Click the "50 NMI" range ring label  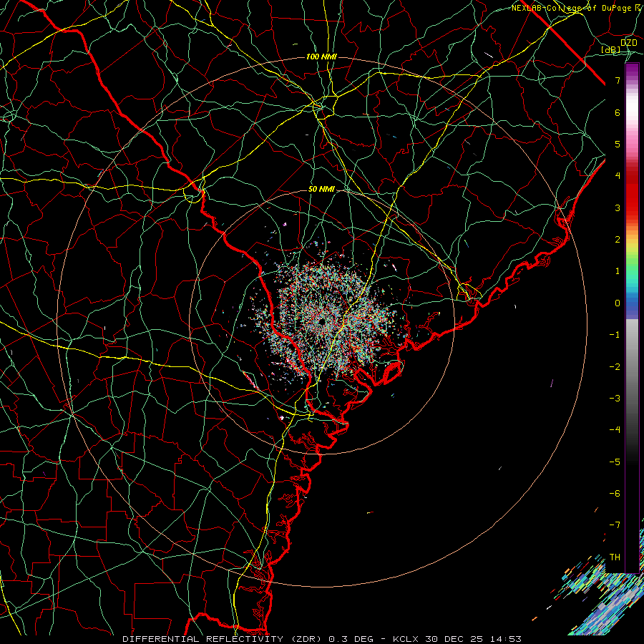click(321, 189)
